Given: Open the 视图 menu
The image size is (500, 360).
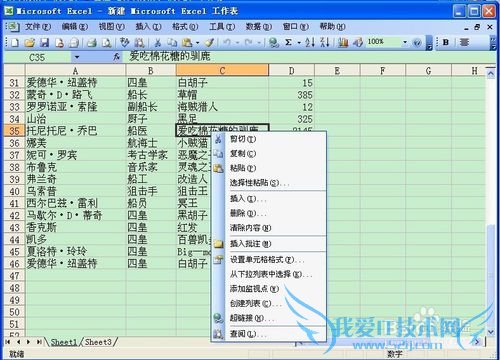Looking at the screenshot, I should pyautogui.click(x=111, y=26).
